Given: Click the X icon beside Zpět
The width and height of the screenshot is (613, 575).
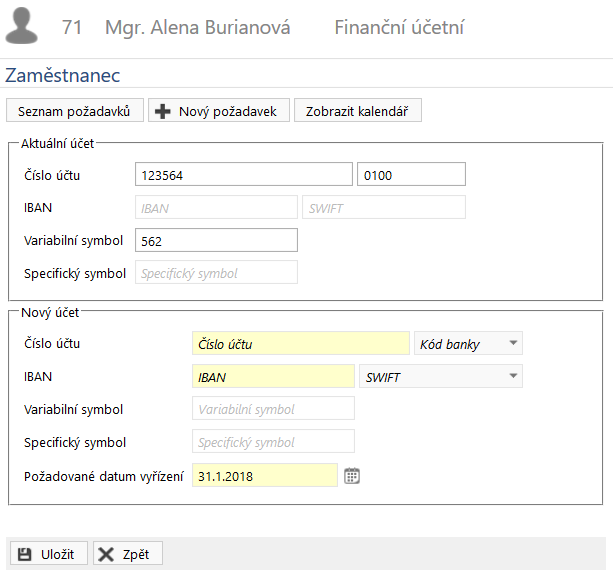Looking at the screenshot, I should 106,554.
